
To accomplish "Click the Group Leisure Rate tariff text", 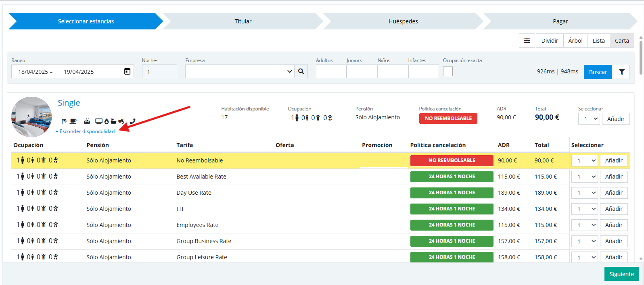I will pos(202,257).
